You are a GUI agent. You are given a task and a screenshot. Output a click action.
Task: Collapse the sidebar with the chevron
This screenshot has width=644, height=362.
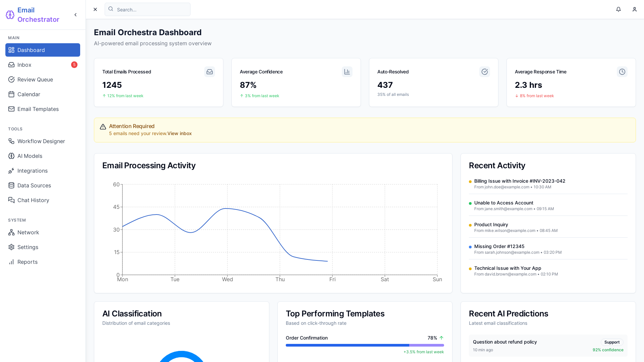[75, 15]
